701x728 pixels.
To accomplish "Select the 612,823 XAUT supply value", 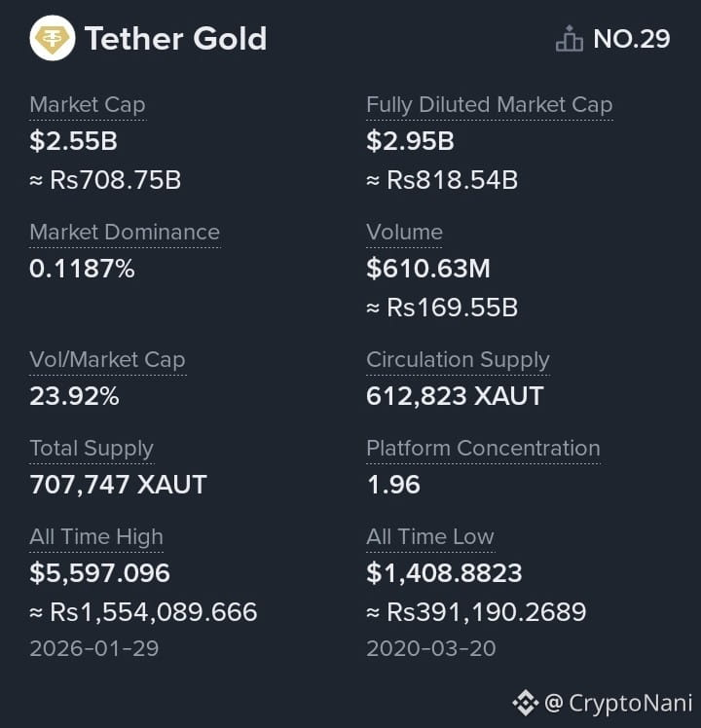I will click(455, 395).
